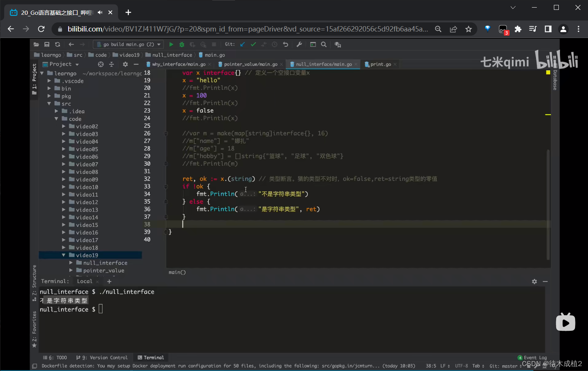Viewport: 588px width, 371px height.
Task: Collapse the learngo root folder
Action: click(x=42, y=73)
